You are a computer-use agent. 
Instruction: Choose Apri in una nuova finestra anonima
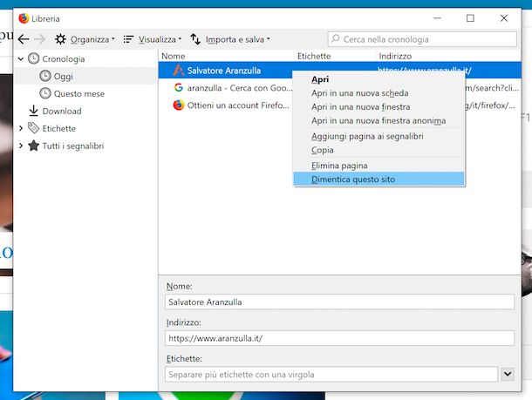click(379, 120)
